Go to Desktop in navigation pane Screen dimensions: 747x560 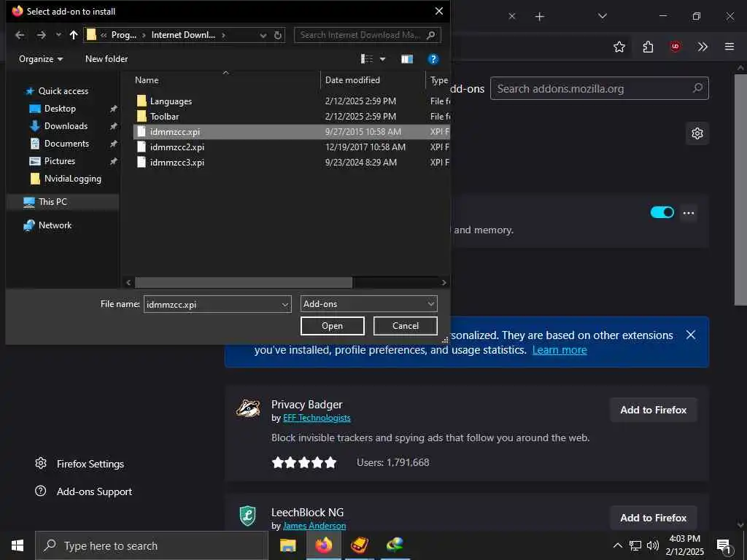click(60, 109)
